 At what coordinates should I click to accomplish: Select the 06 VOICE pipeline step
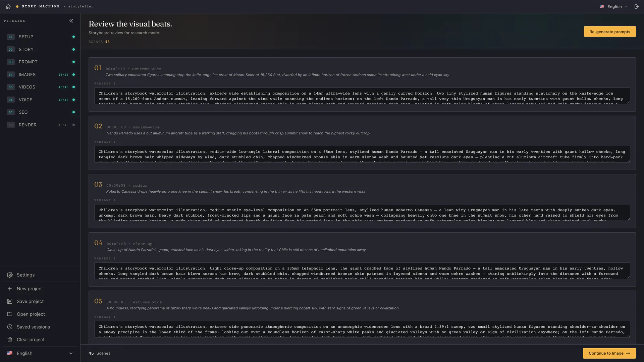(x=40, y=100)
